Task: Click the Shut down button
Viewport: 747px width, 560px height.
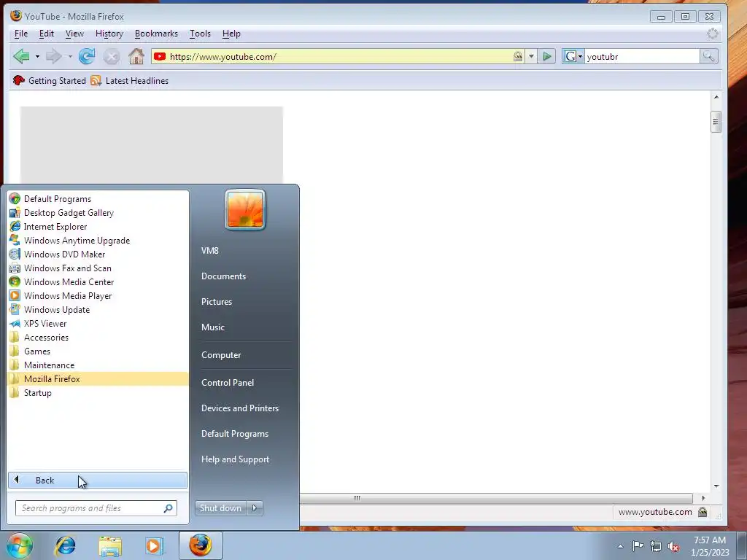Action: pyautogui.click(x=220, y=508)
